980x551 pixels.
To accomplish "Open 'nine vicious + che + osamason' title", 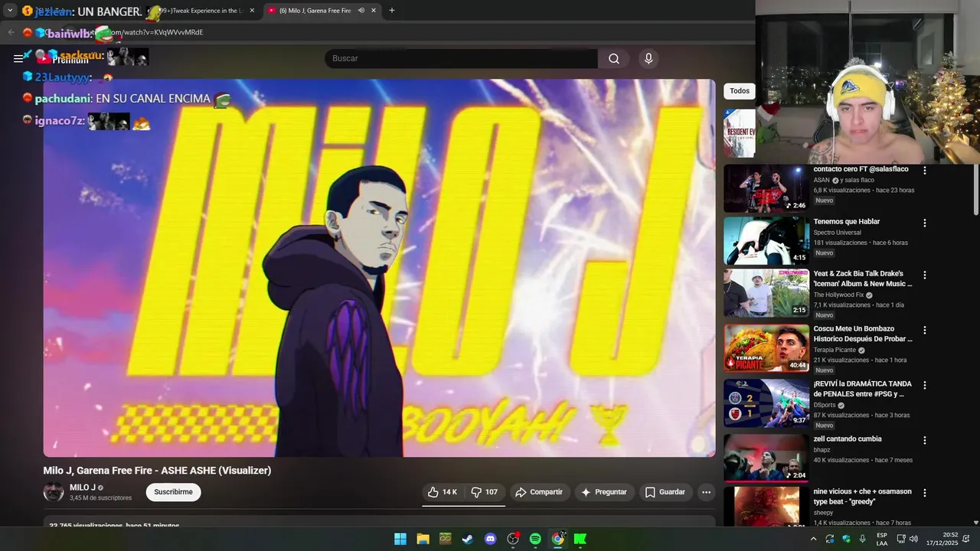I will 863,496.
